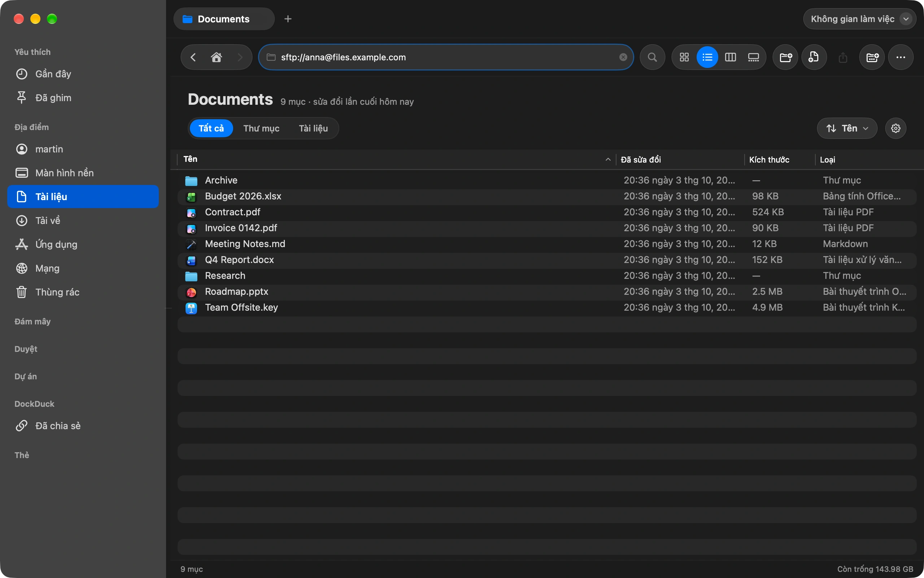Image resolution: width=924 pixels, height=578 pixels.
Task: Filter by Thư mục
Action: click(x=262, y=129)
